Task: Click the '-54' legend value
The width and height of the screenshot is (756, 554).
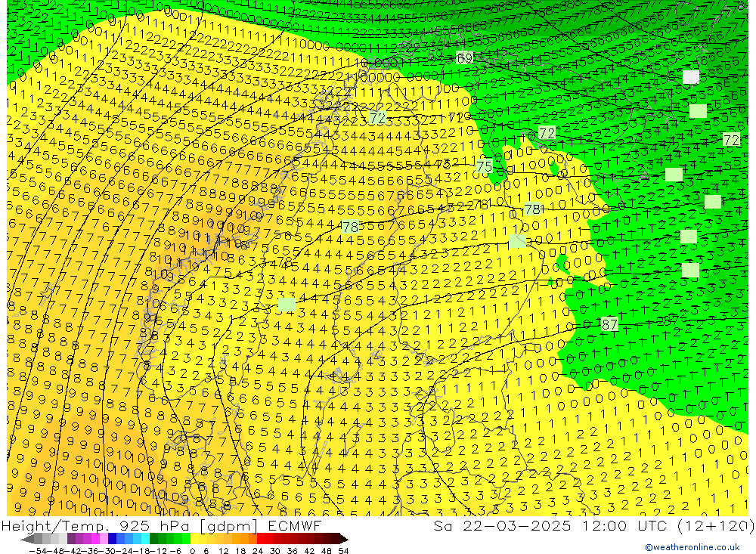Action: 39,551
